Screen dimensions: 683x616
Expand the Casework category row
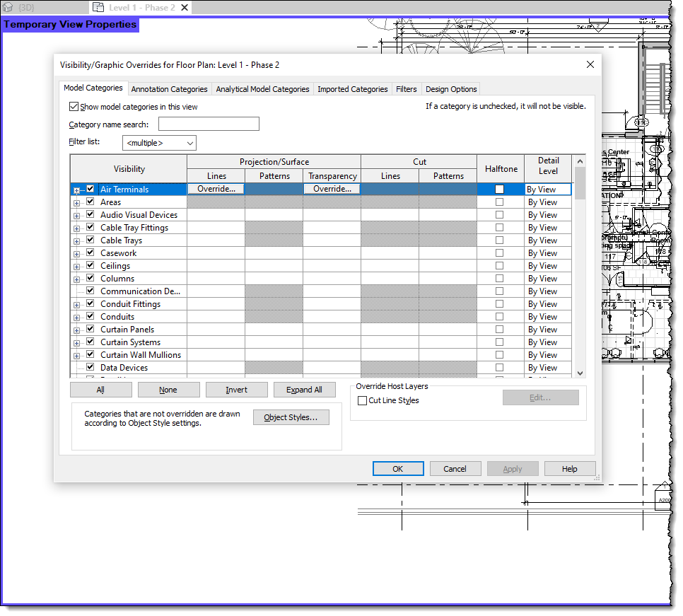click(x=76, y=252)
